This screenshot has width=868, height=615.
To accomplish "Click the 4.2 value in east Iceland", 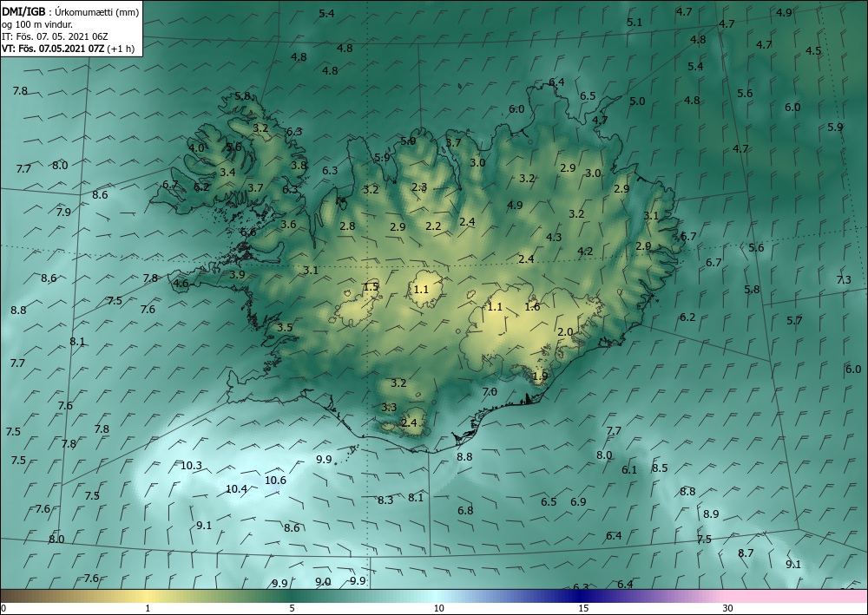I will pos(585,251).
